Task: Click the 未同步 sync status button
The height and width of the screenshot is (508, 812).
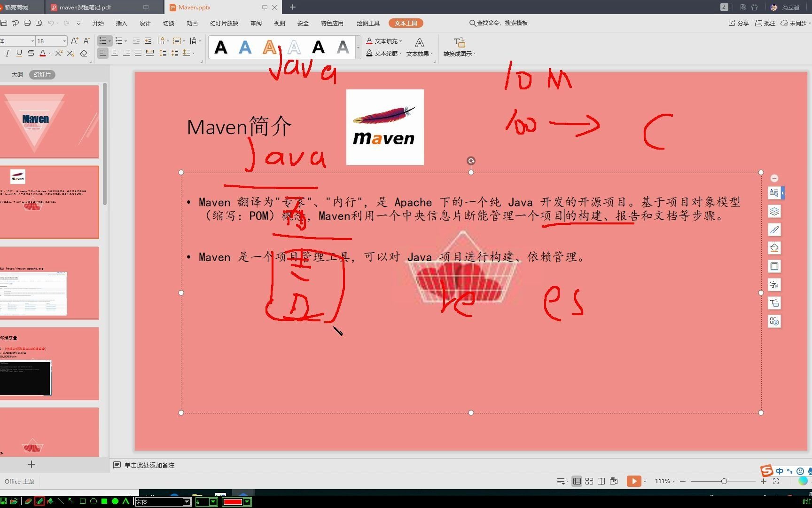Action: click(x=795, y=23)
